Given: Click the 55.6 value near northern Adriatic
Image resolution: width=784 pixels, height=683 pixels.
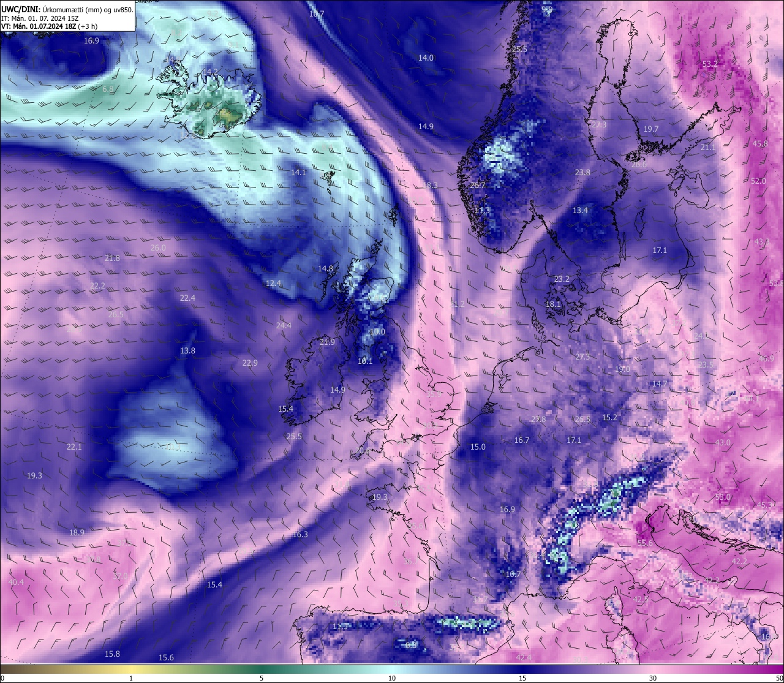Looking at the screenshot, I should [645, 543].
